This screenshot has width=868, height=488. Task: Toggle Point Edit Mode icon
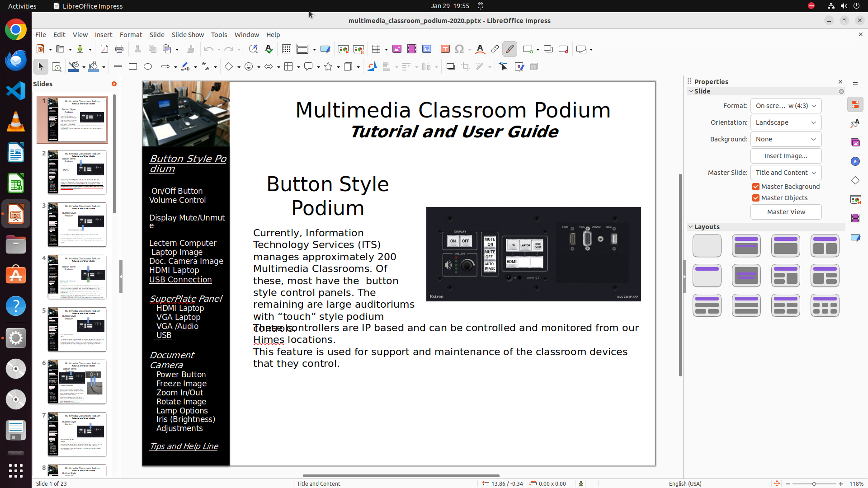coord(503,67)
